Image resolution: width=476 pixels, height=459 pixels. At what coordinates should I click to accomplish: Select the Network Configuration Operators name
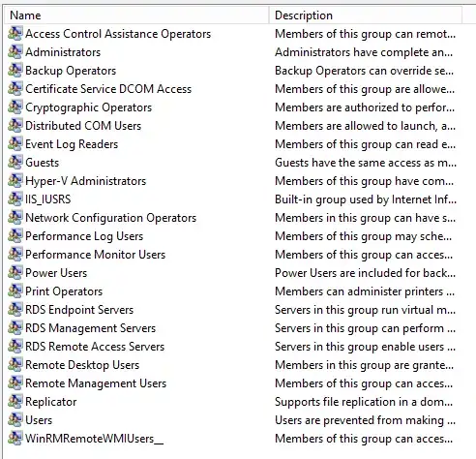point(110,218)
